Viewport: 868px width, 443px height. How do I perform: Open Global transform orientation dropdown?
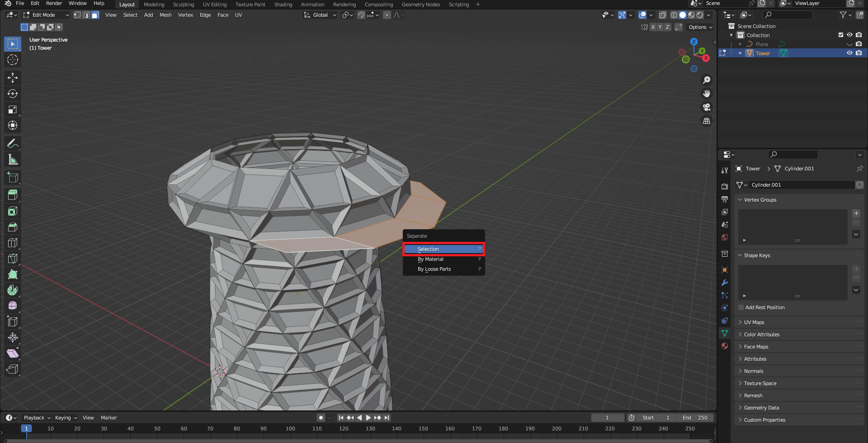[x=320, y=15]
